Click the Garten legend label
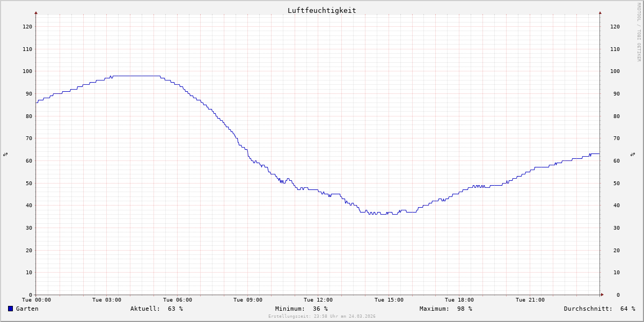This screenshot has width=644, height=322. [27, 309]
